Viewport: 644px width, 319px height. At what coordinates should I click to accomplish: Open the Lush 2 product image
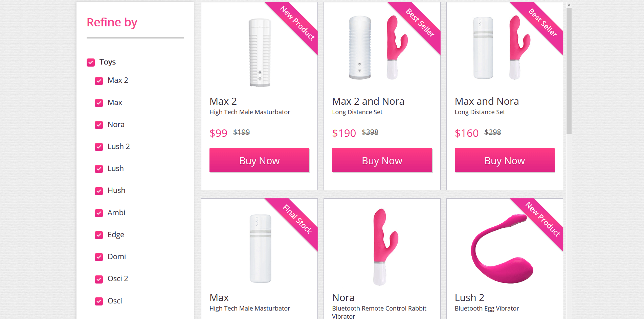tap(502, 248)
